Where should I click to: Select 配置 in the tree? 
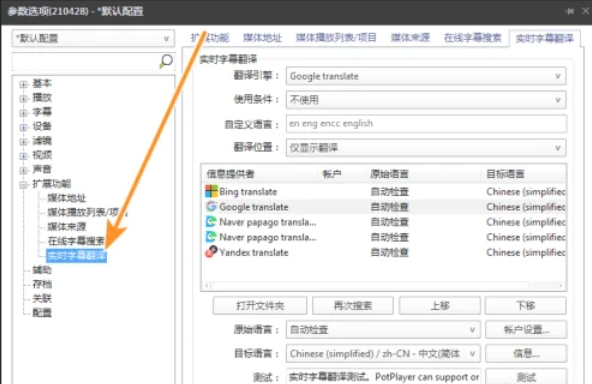pyautogui.click(x=42, y=313)
